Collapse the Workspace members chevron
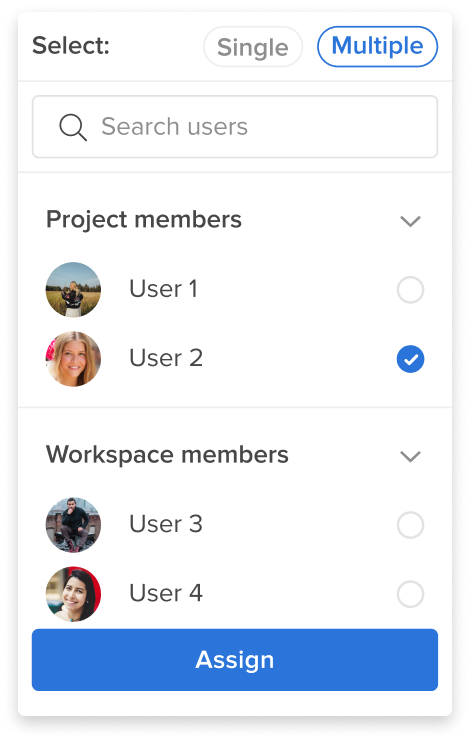 tap(410, 456)
